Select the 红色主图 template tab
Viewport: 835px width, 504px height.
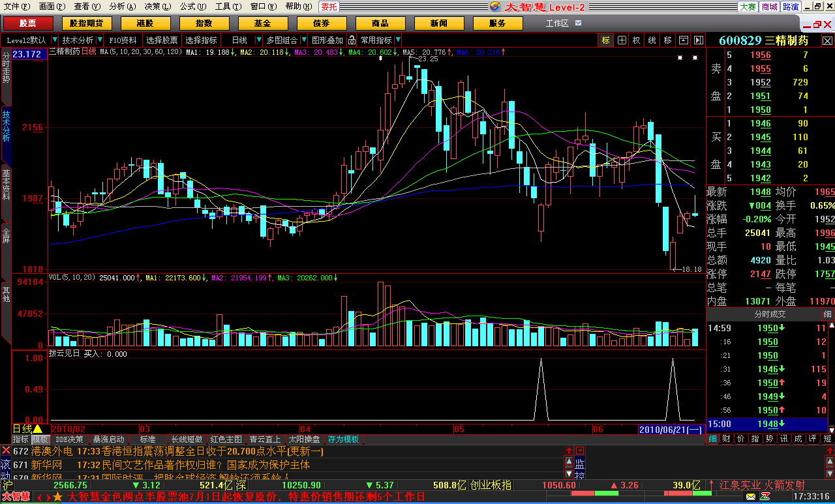pyautogui.click(x=226, y=439)
